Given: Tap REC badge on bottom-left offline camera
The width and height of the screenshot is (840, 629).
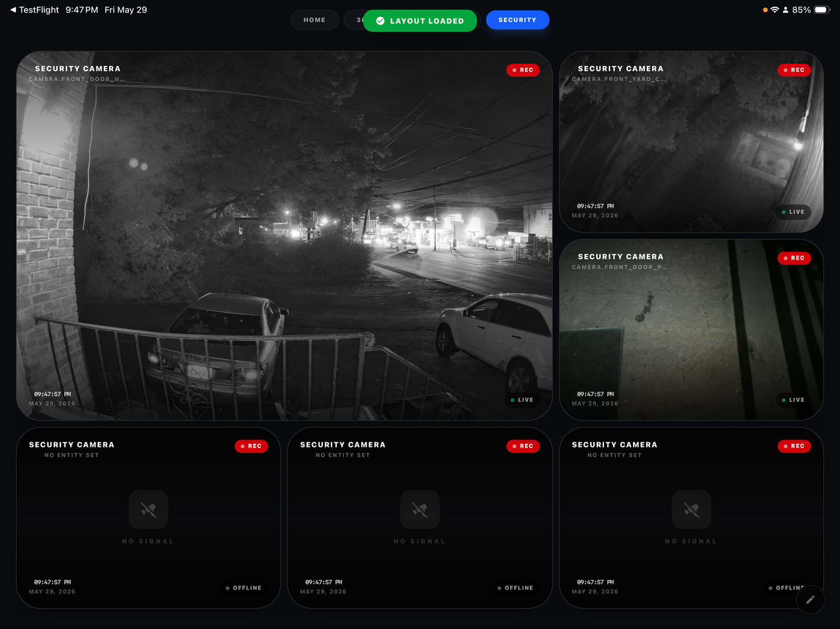Looking at the screenshot, I should (x=251, y=446).
